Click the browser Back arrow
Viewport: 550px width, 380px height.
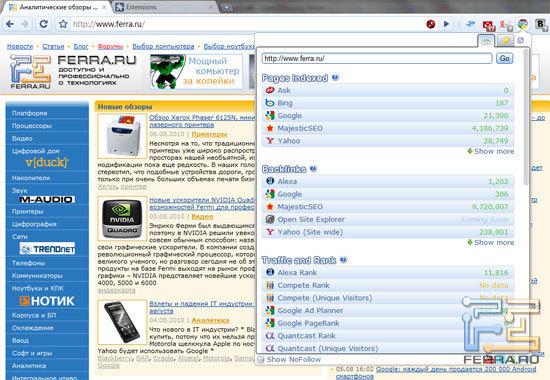point(10,24)
